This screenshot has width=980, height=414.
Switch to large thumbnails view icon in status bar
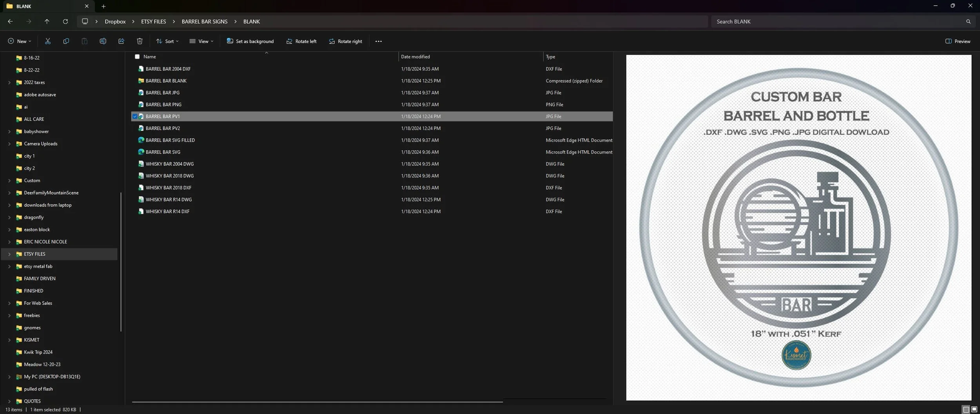point(974,409)
